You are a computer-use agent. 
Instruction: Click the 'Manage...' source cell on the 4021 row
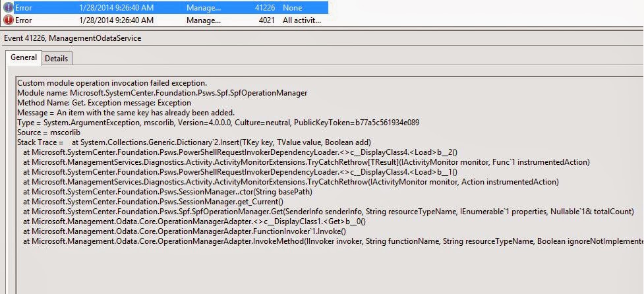pyautogui.click(x=204, y=20)
